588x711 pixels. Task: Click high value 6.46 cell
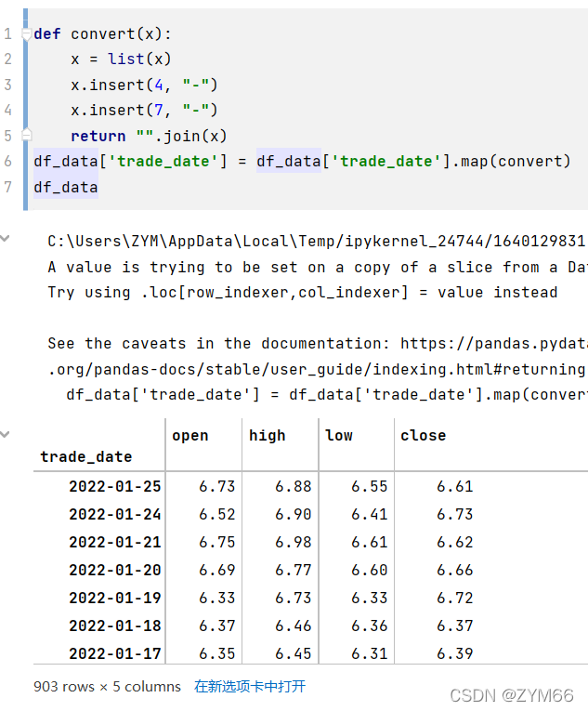click(x=293, y=625)
